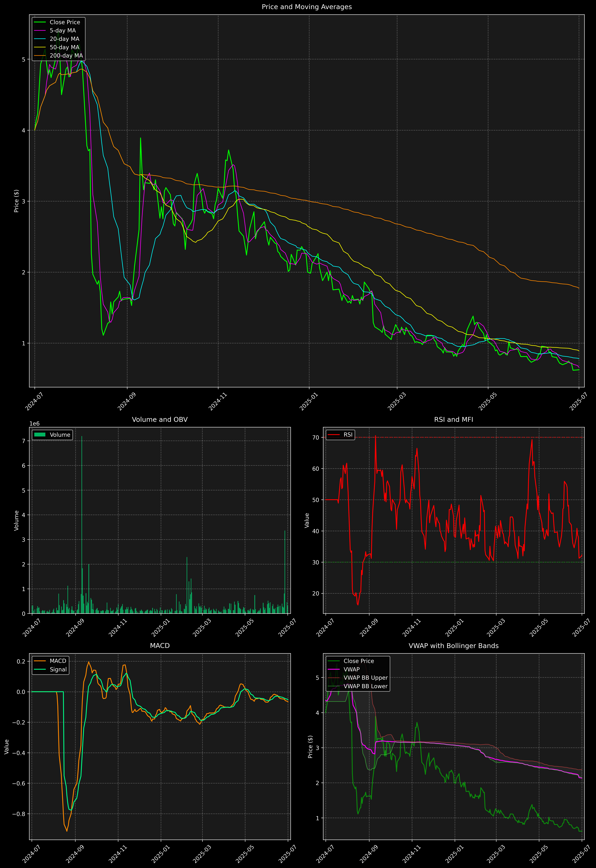Click the 'RSI and MFI' chart title
The width and height of the screenshot is (596, 868).
click(x=454, y=419)
